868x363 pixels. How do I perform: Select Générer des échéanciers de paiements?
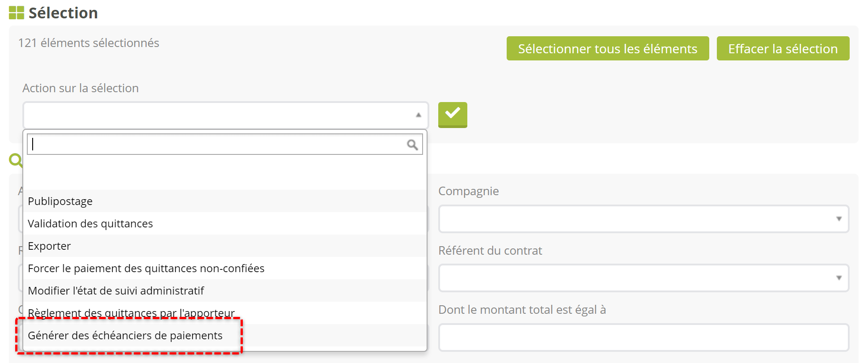[125, 336]
